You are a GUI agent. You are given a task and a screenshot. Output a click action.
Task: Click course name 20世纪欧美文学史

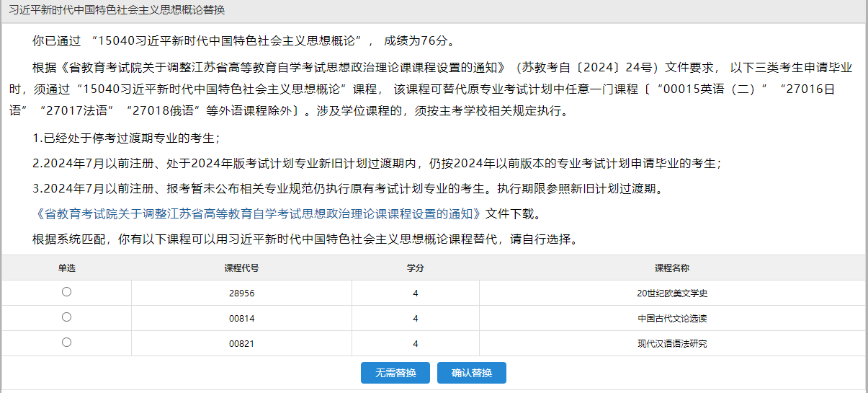pyautogui.click(x=672, y=293)
